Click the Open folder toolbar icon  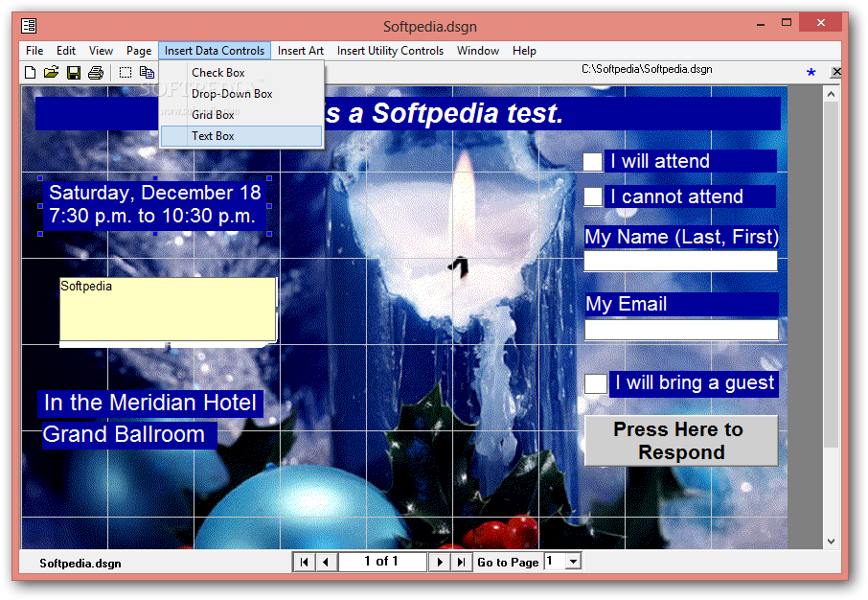[x=52, y=73]
